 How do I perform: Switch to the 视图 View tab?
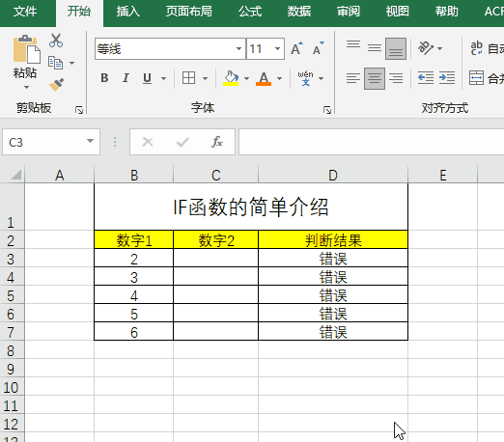pyautogui.click(x=398, y=12)
